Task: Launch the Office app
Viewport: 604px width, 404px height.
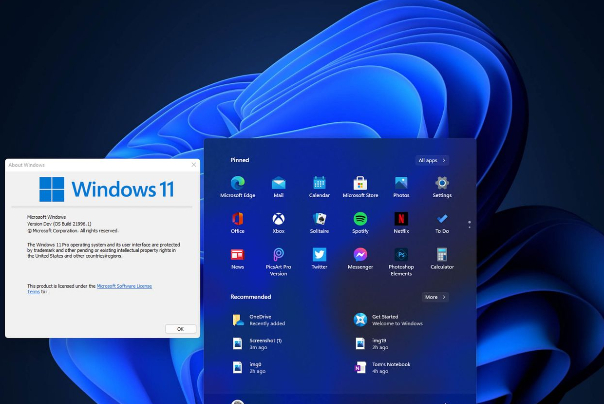Action: [x=238, y=223]
